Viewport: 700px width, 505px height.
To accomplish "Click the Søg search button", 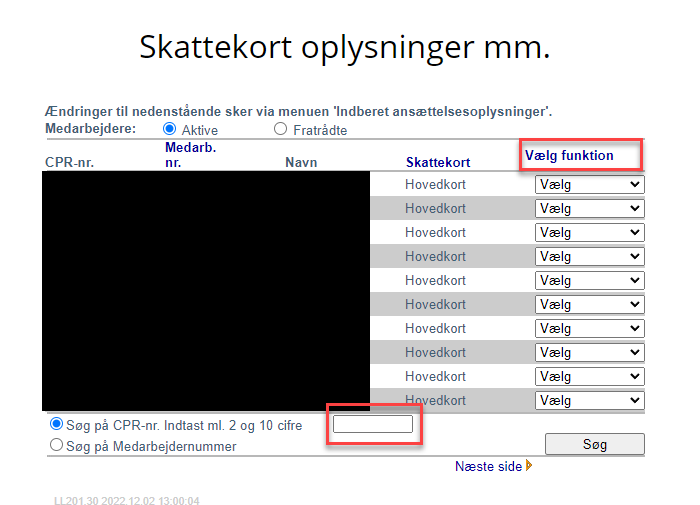I will point(595,444).
